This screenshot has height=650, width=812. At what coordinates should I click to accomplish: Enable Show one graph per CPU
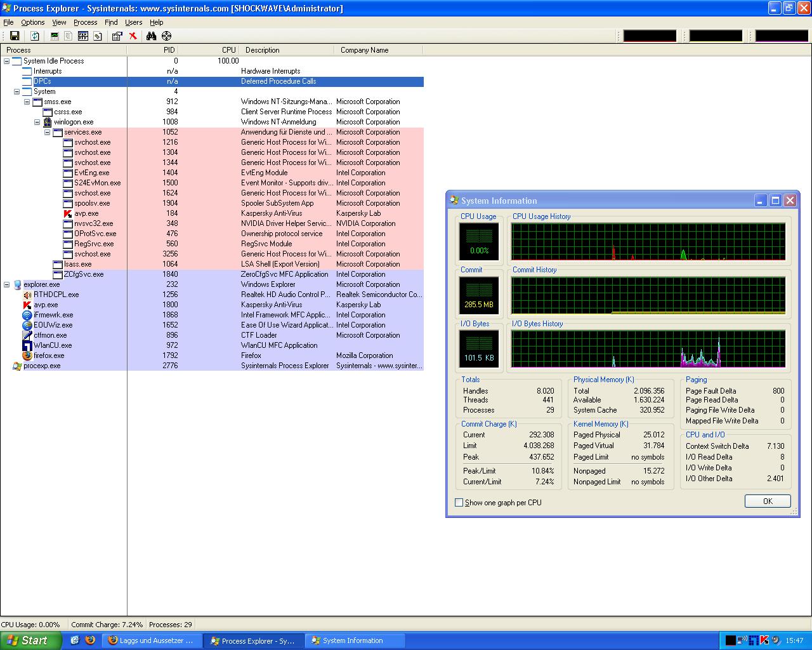pos(459,503)
